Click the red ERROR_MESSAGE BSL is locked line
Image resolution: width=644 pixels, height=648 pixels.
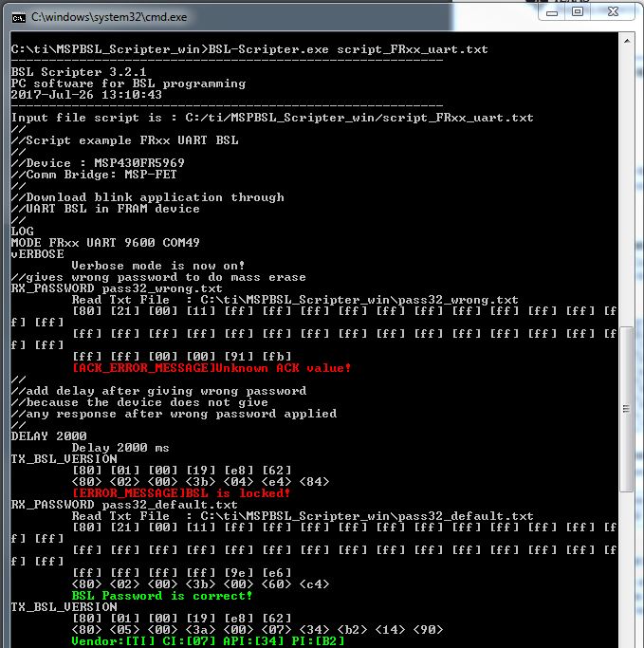tap(181, 493)
